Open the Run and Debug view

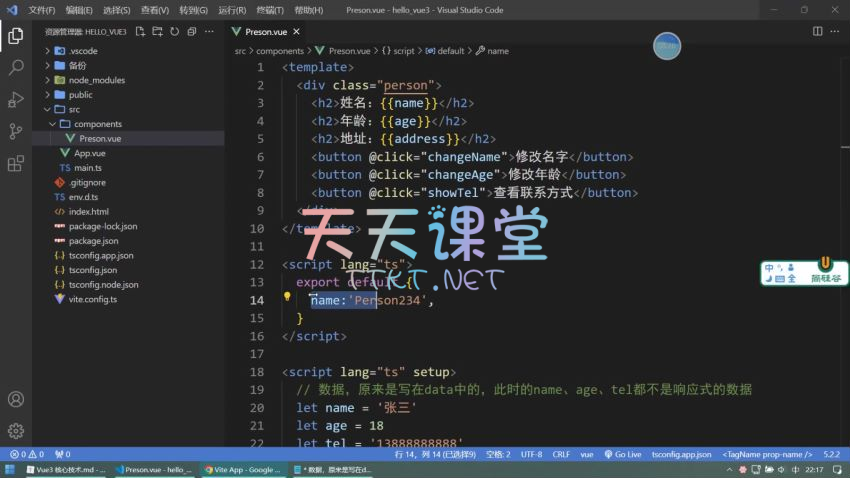(16, 100)
